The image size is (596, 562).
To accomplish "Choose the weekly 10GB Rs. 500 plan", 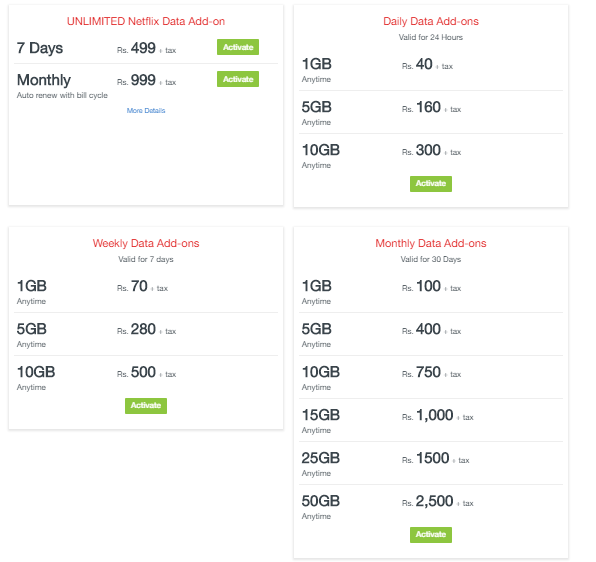I will 146,377.
